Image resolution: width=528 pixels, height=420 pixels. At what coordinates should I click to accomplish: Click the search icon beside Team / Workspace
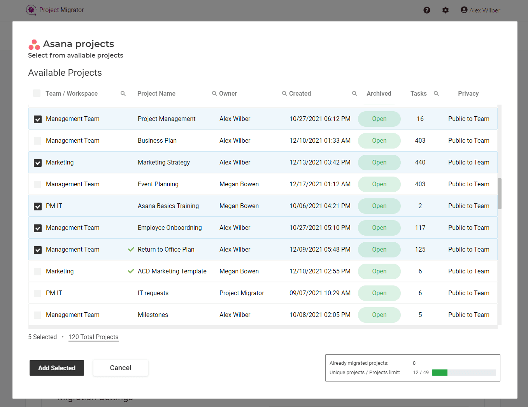pyautogui.click(x=123, y=93)
